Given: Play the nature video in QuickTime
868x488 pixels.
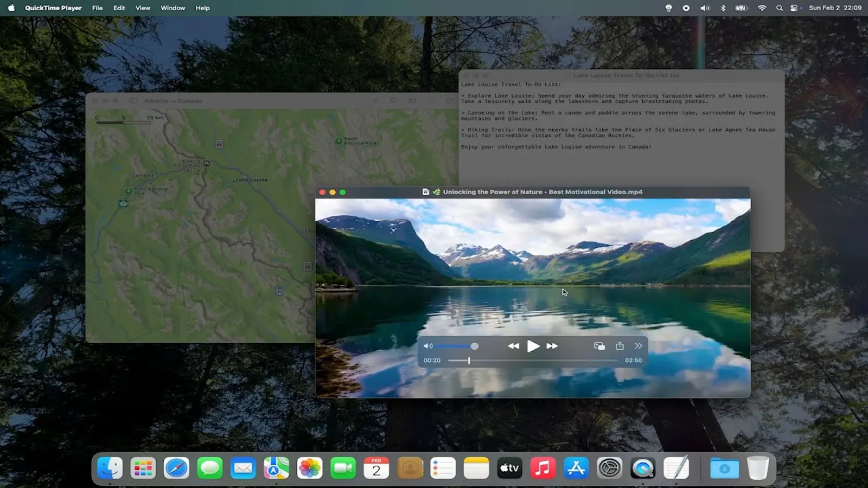Looking at the screenshot, I should coord(533,346).
